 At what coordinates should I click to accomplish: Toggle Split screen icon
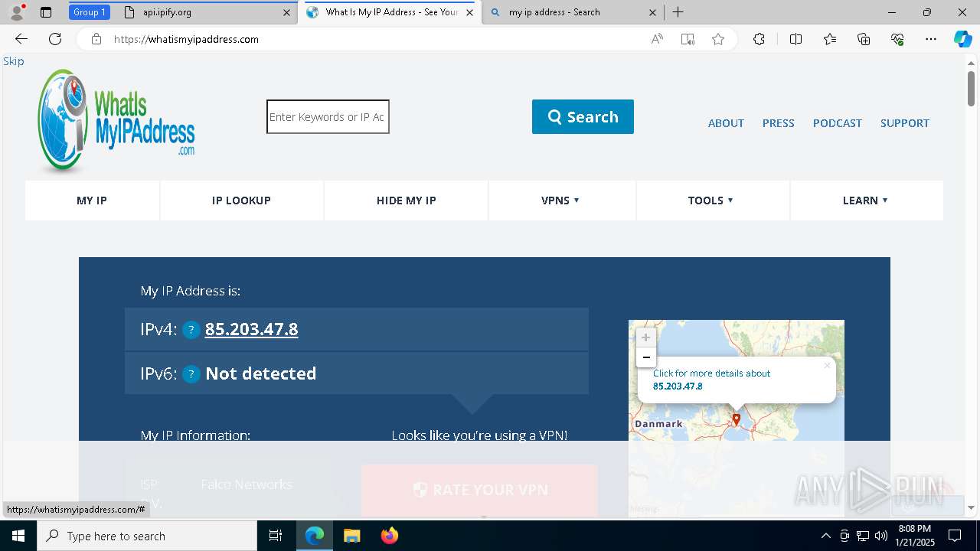coord(795,39)
